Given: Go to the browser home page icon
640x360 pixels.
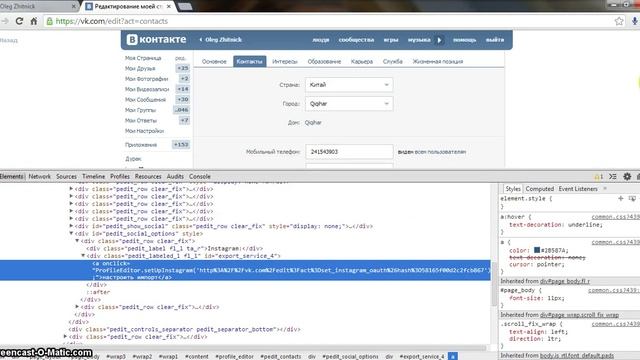Looking at the screenshot, I should tap(34, 21).
